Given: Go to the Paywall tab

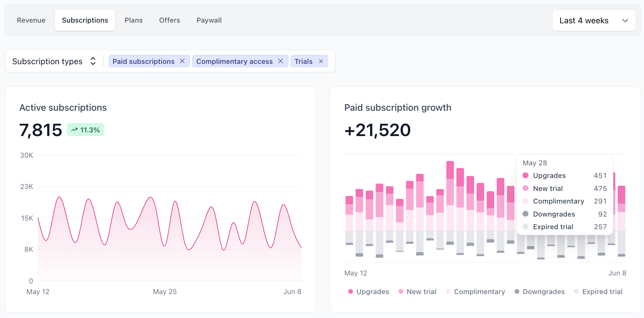Looking at the screenshot, I should [x=209, y=20].
